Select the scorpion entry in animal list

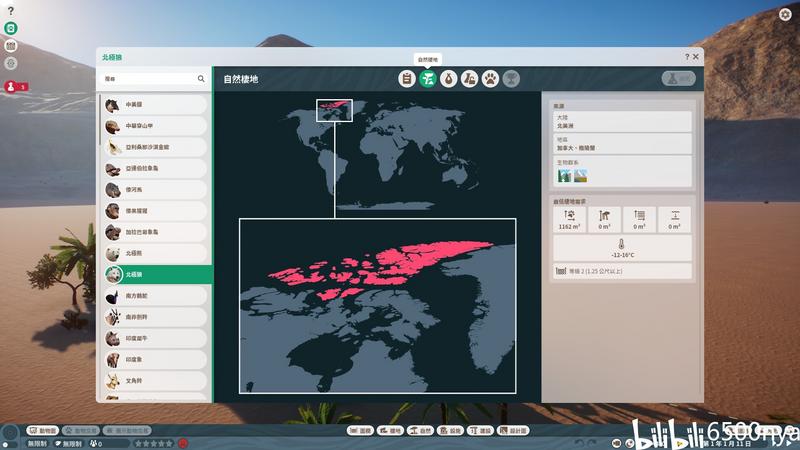click(156, 147)
